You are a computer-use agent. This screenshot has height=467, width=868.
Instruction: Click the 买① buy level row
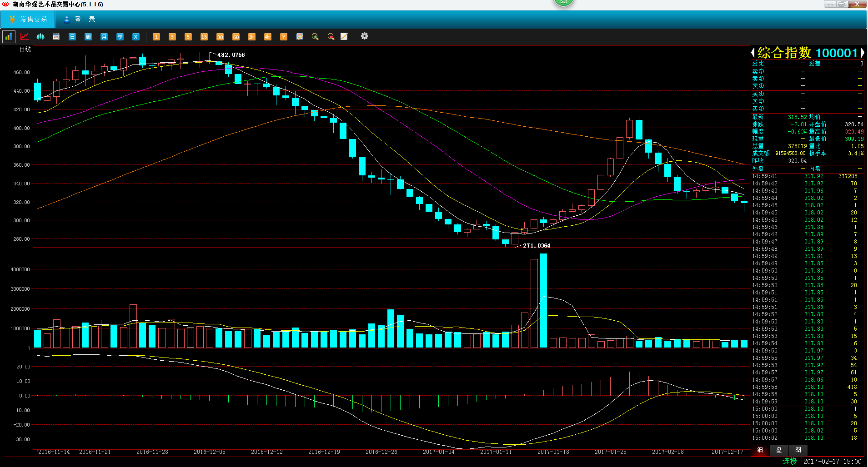click(x=807, y=94)
